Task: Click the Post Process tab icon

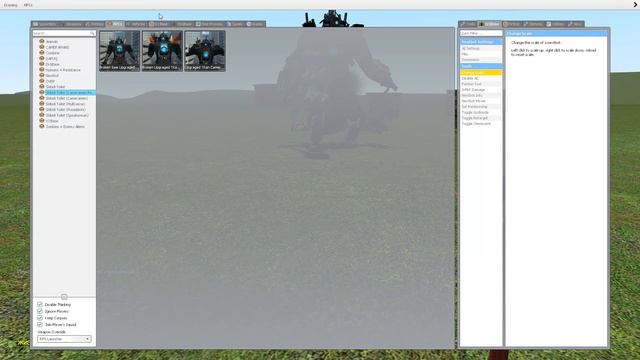Action: coord(198,24)
